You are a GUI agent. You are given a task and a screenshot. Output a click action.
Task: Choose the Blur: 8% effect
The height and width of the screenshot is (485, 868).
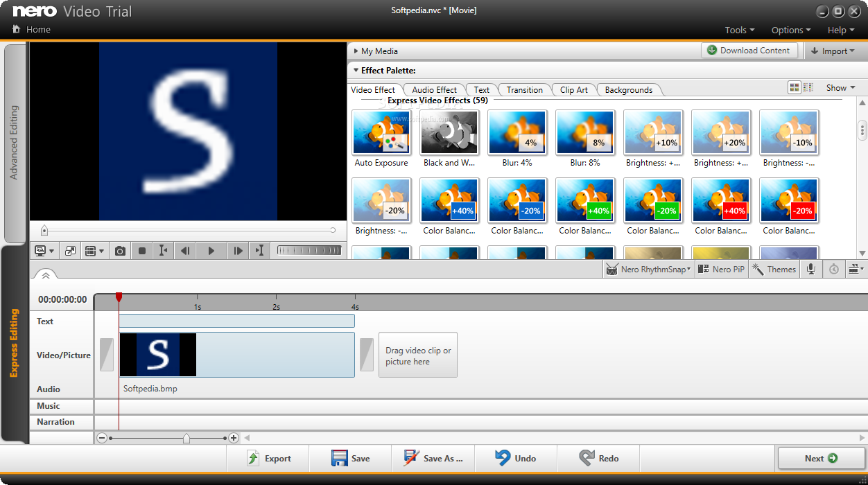(x=585, y=132)
